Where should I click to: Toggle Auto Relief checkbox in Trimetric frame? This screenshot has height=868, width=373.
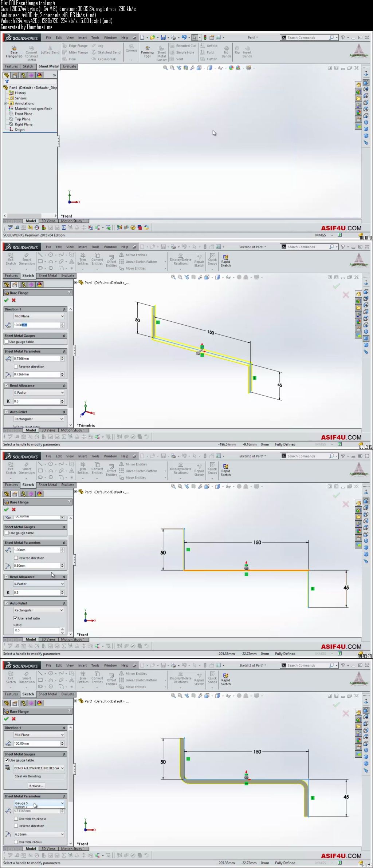[7, 412]
